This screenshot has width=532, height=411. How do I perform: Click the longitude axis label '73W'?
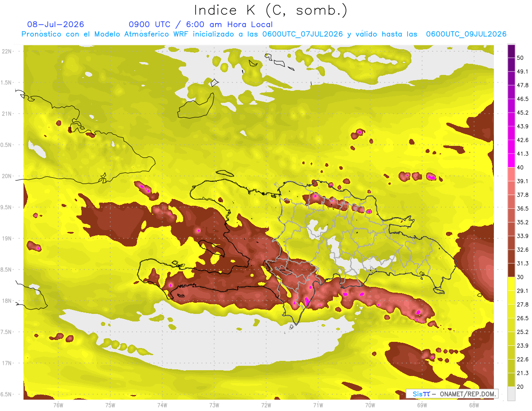[214, 405]
